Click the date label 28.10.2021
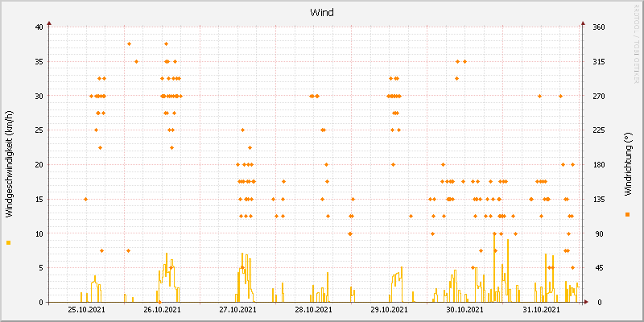Screen dimensions: 644x322 click(x=313, y=309)
